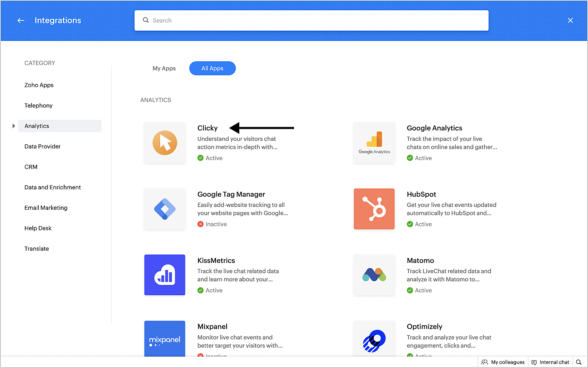Screen dimensions: 588x368
Task: Click the Google Analytics description text
Action: (452, 143)
